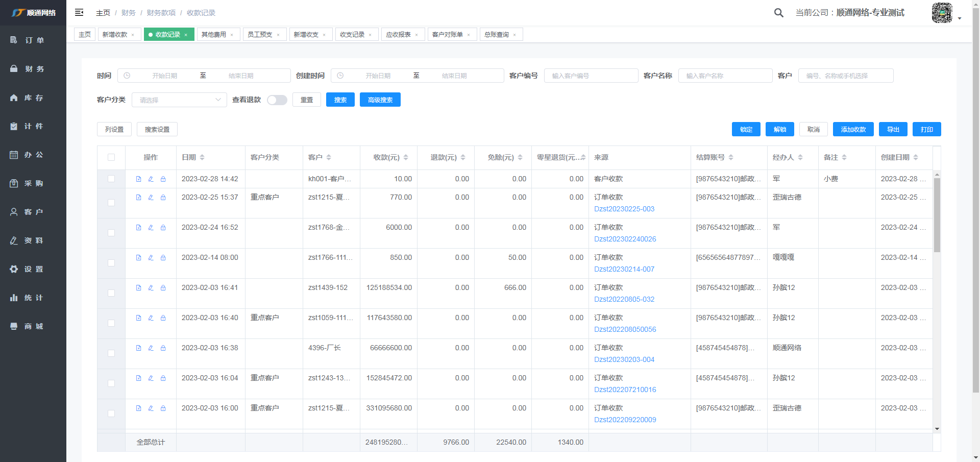Image resolution: width=980 pixels, height=462 pixels.
Task: Lock icon for 2023-02-28 14:42 row
Action: click(x=163, y=179)
